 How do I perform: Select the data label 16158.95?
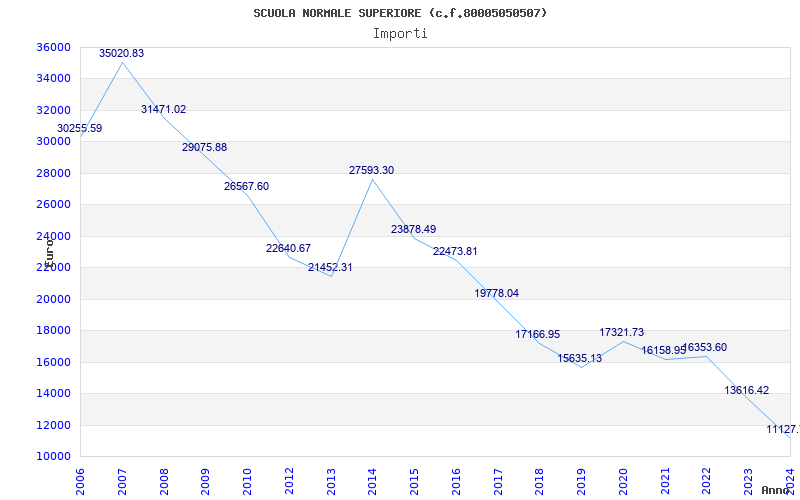664,351
